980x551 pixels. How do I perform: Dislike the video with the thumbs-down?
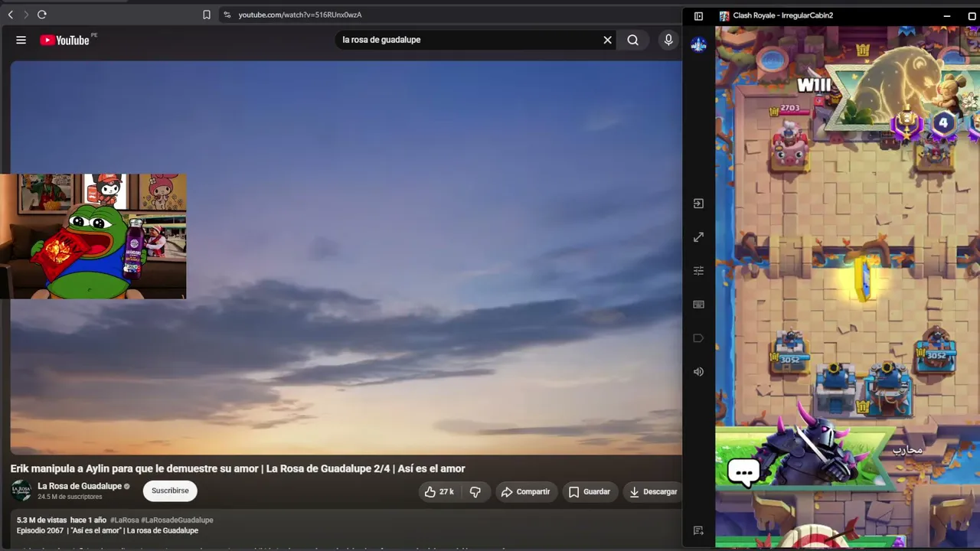475,492
